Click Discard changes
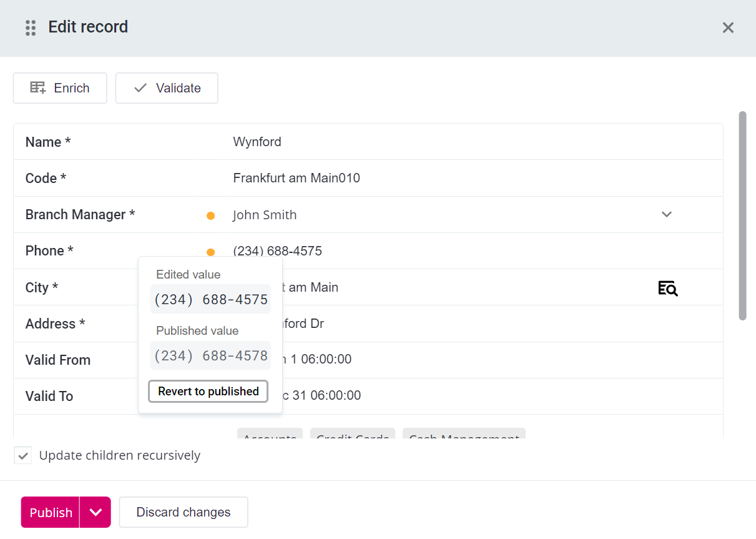Screen dimensions: 756x539 183,512
